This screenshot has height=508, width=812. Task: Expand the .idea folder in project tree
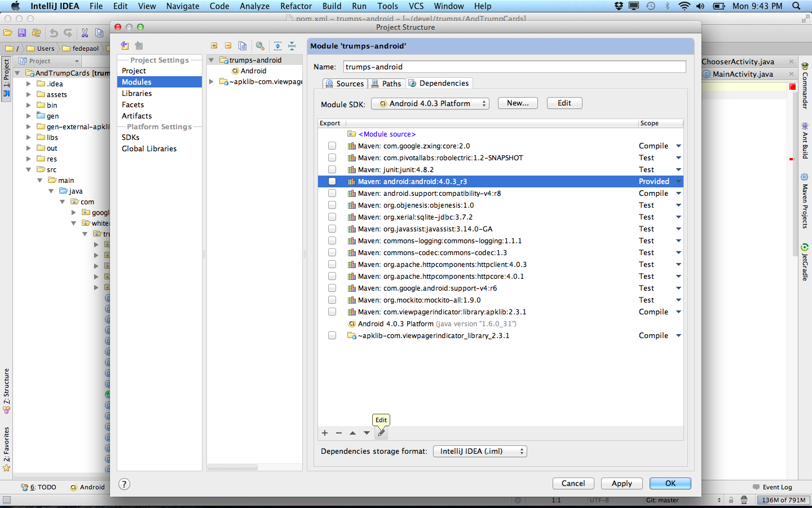tap(28, 84)
